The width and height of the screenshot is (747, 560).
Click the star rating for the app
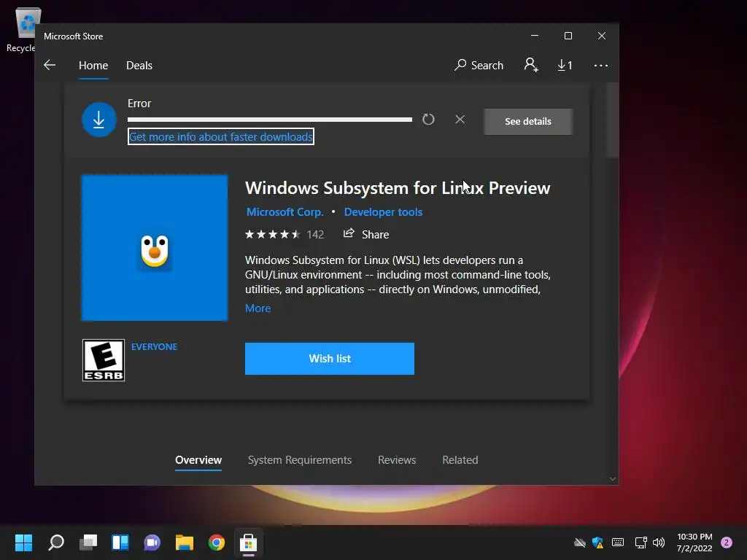(x=273, y=234)
